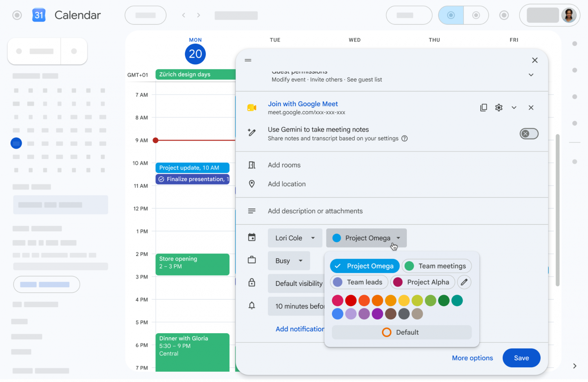This screenshot has height=382, width=588.
Task: Toggle Gemini meeting notes switch on
Action: tap(529, 134)
